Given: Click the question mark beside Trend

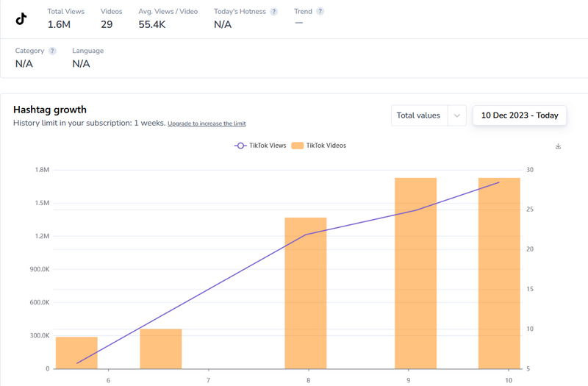Looking at the screenshot, I should pyautogui.click(x=320, y=12).
